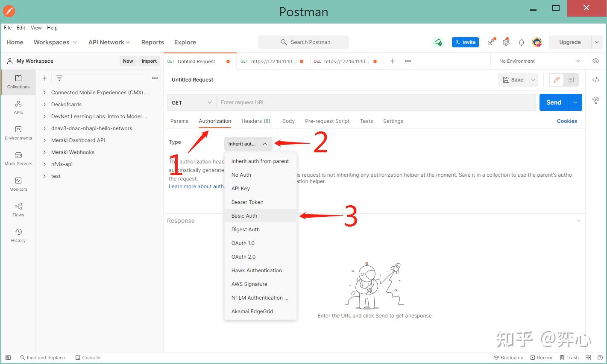Click the Send button
This screenshot has height=364, width=607.
[554, 102]
